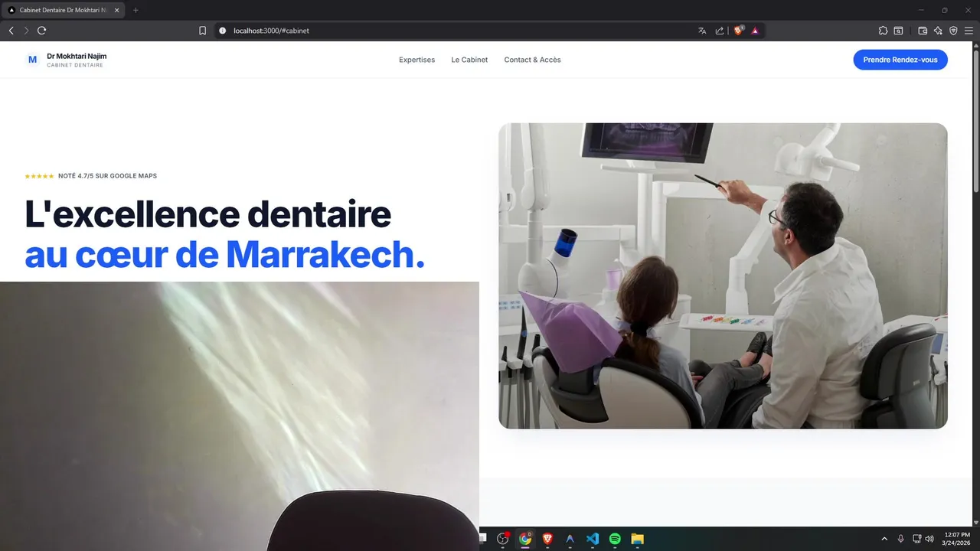The height and width of the screenshot is (551, 980).
Task: Click the L'excellence dentaire heading
Action: [x=207, y=214]
